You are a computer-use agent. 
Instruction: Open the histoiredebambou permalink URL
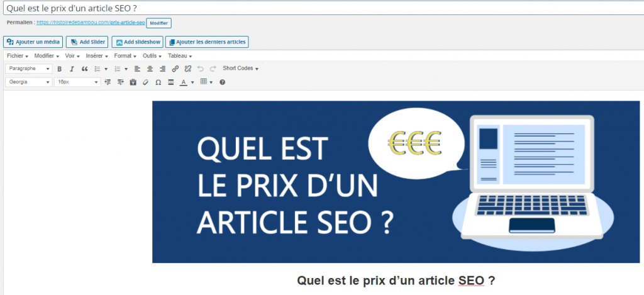pyautogui.click(x=91, y=23)
